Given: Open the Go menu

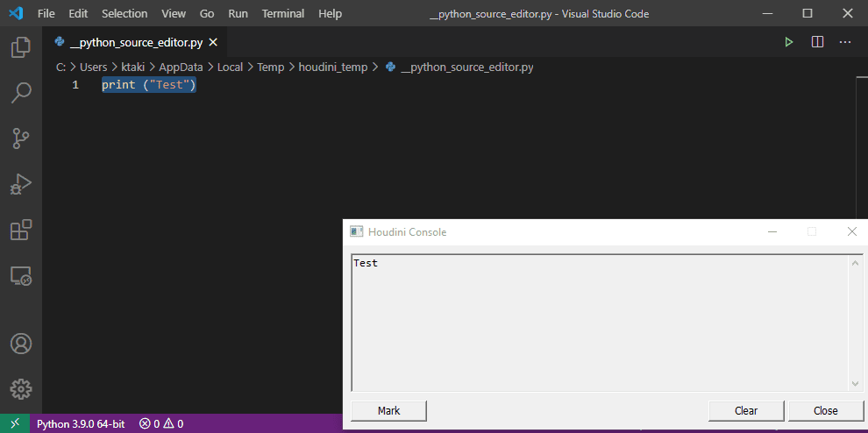Looking at the screenshot, I should coord(207,13).
